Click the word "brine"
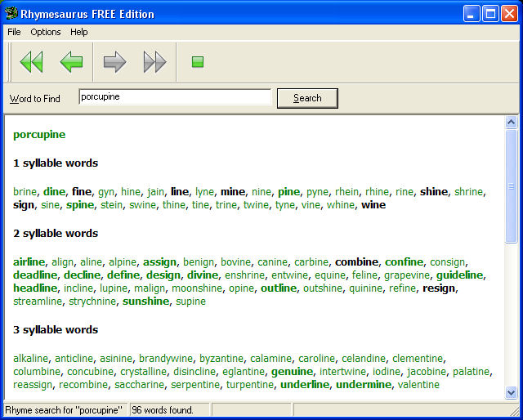The image size is (523, 420). point(25,192)
